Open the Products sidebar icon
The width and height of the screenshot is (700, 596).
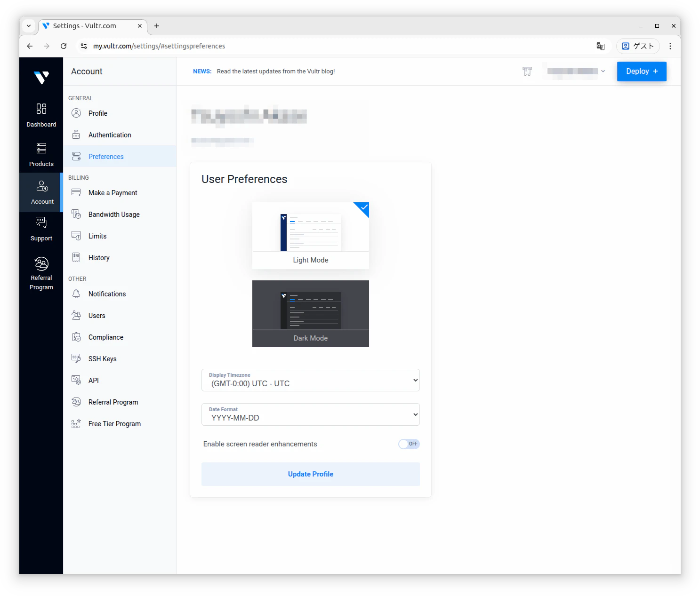pyautogui.click(x=41, y=155)
